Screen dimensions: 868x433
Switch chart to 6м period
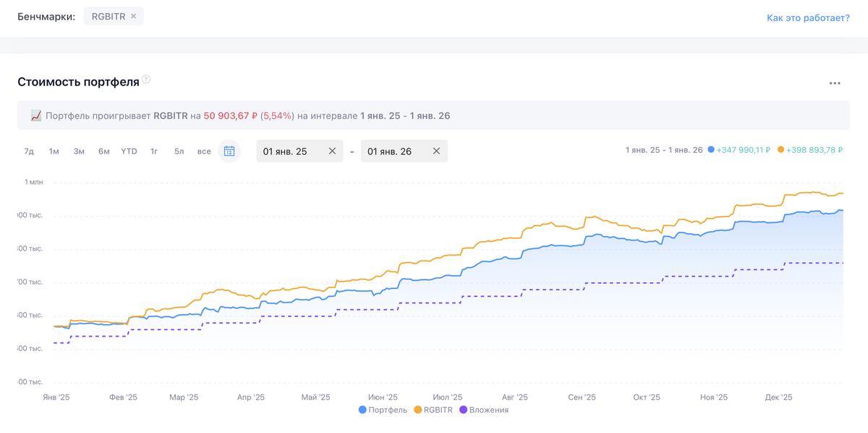coord(104,151)
